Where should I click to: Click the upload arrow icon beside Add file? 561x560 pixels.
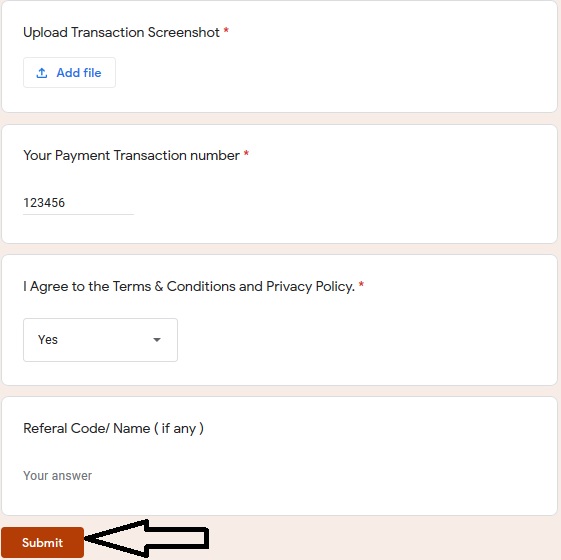(42, 73)
